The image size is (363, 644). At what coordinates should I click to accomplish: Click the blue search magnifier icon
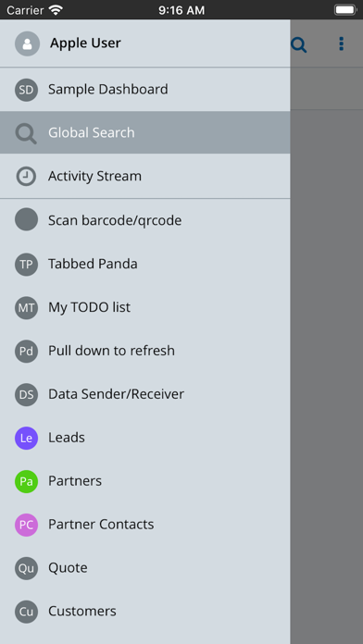[299, 44]
